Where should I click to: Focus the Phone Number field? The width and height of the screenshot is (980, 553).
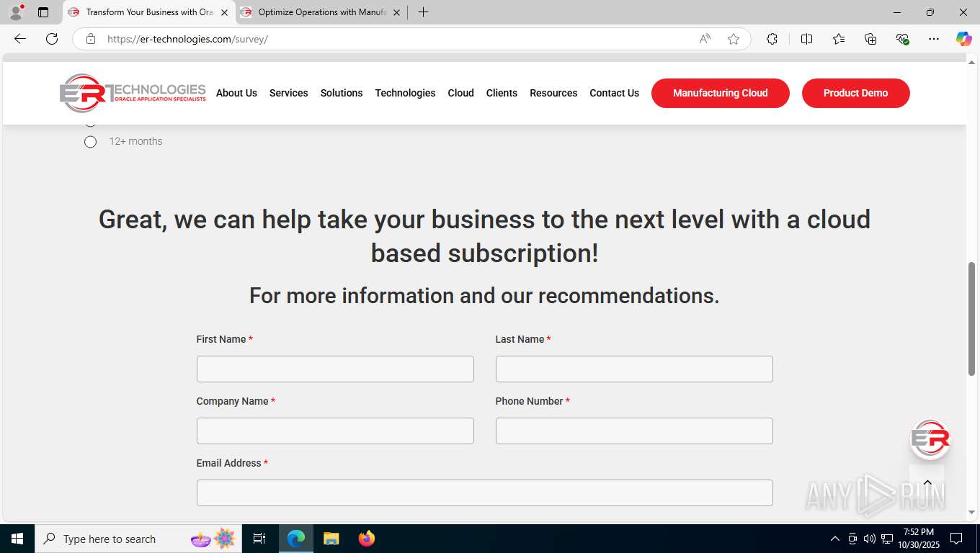pyautogui.click(x=634, y=431)
